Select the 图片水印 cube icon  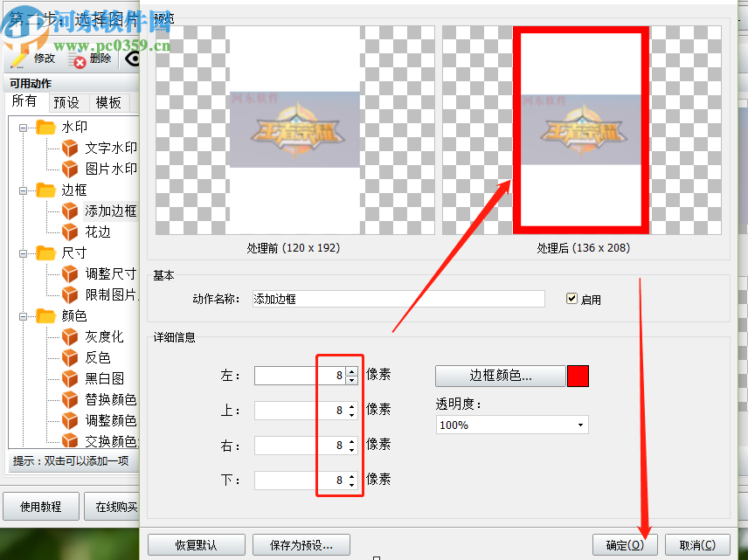70,169
